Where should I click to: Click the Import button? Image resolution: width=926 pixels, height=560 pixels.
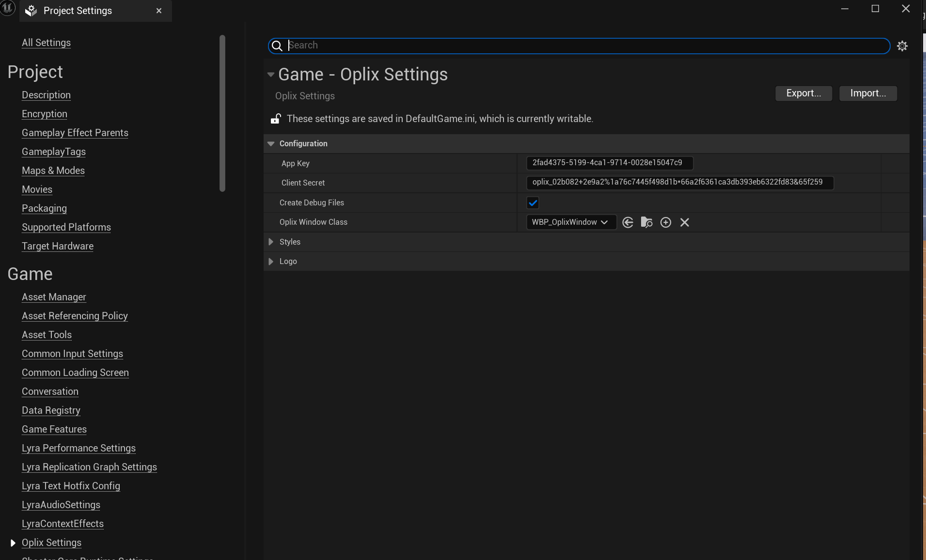point(867,93)
